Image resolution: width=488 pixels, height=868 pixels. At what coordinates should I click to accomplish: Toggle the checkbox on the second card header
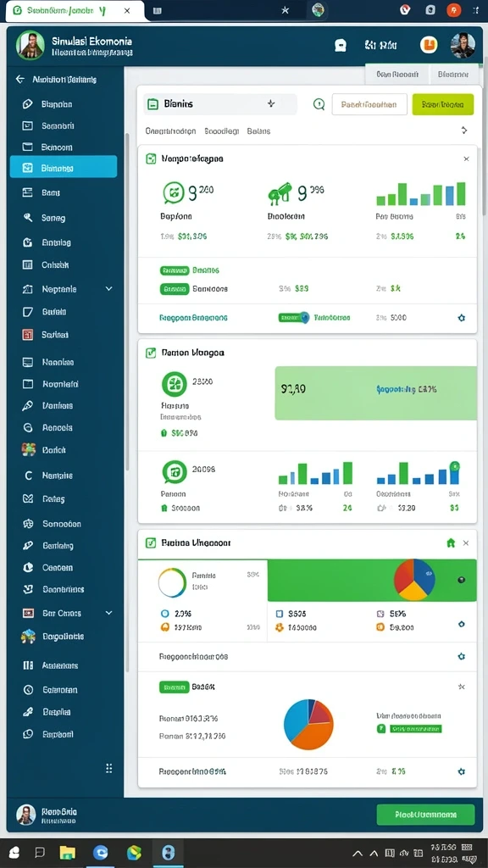coord(151,352)
